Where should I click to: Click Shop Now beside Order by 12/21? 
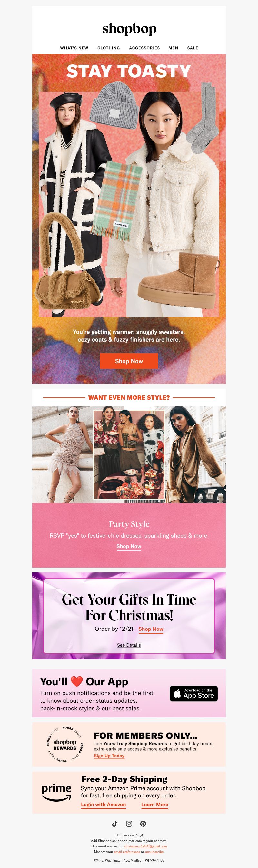click(x=151, y=629)
